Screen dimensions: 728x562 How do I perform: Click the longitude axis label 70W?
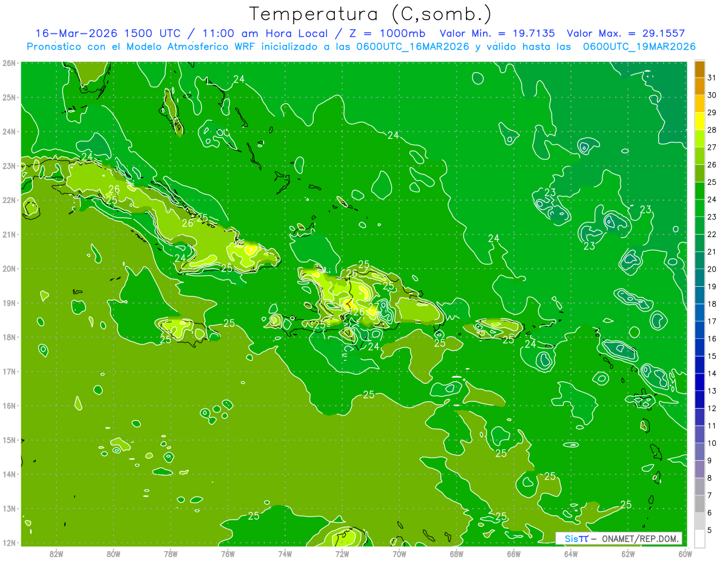pyautogui.click(x=399, y=554)
